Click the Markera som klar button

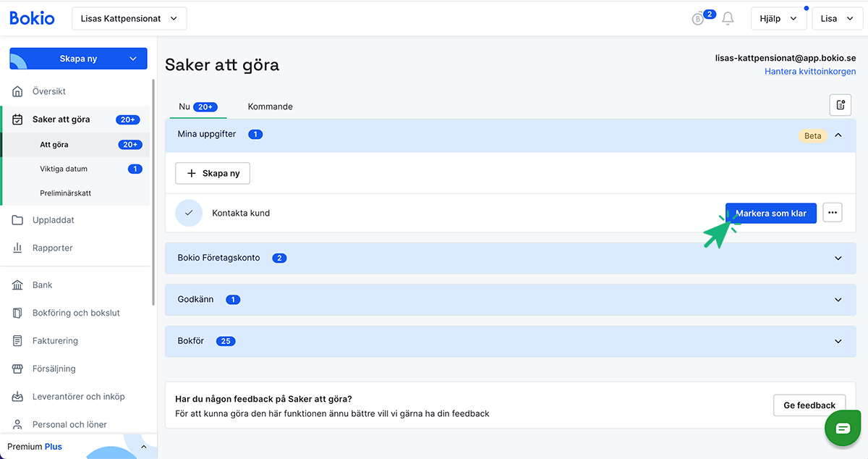click(x=771, y=213)
